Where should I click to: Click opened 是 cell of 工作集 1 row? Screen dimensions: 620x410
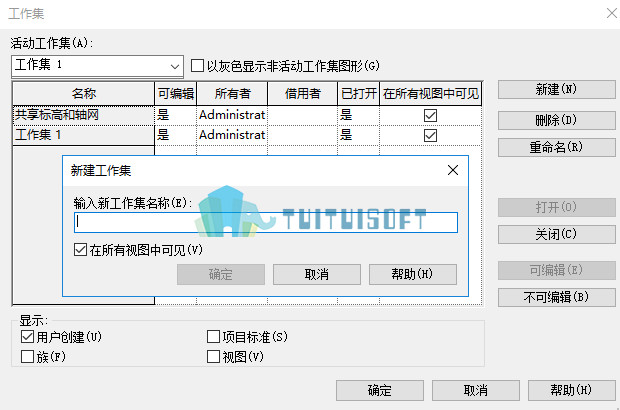[359, 135]
